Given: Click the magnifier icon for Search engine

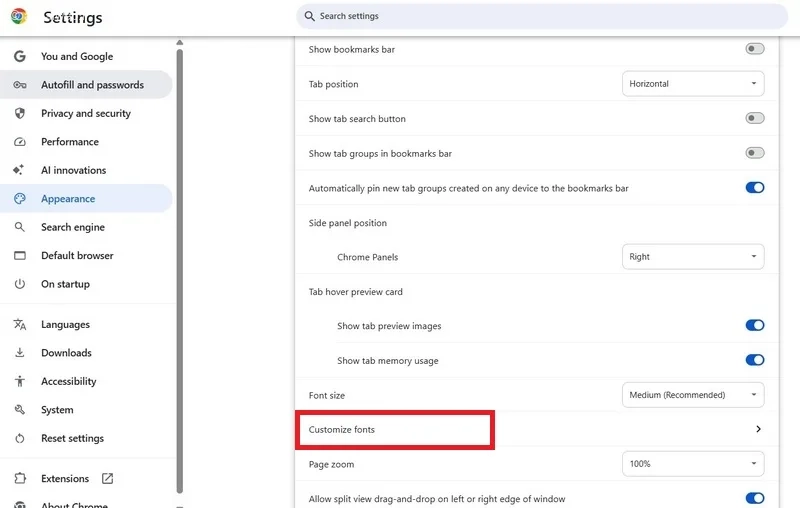Looking at the screenshot, I should pyautogui.click(x=19, y=227).
